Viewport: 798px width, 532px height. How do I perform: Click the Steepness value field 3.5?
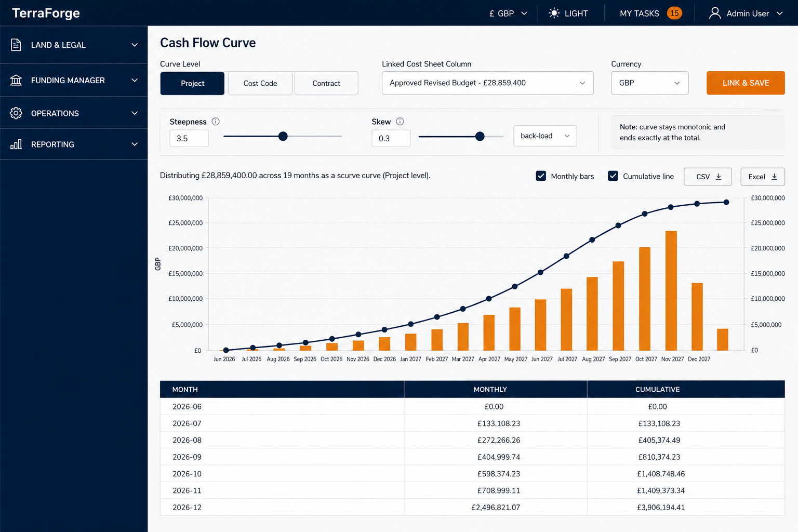point(189,138)
